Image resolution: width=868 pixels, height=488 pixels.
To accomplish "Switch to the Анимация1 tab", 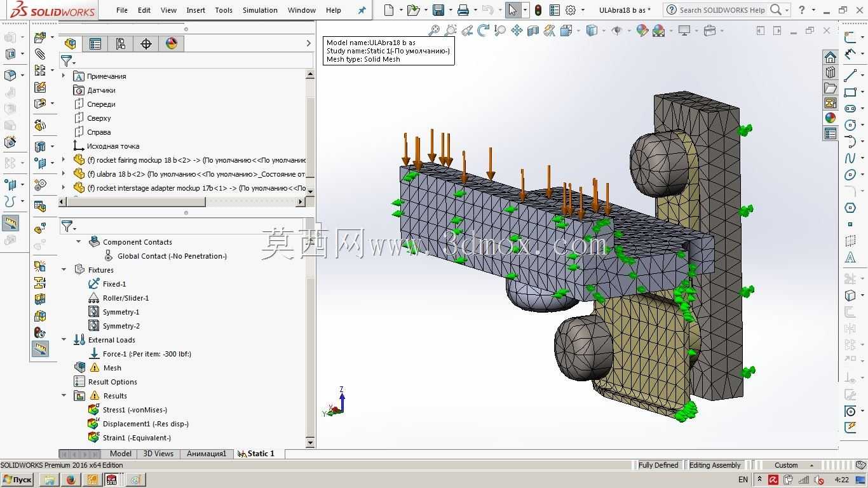I will click(207, 454).
